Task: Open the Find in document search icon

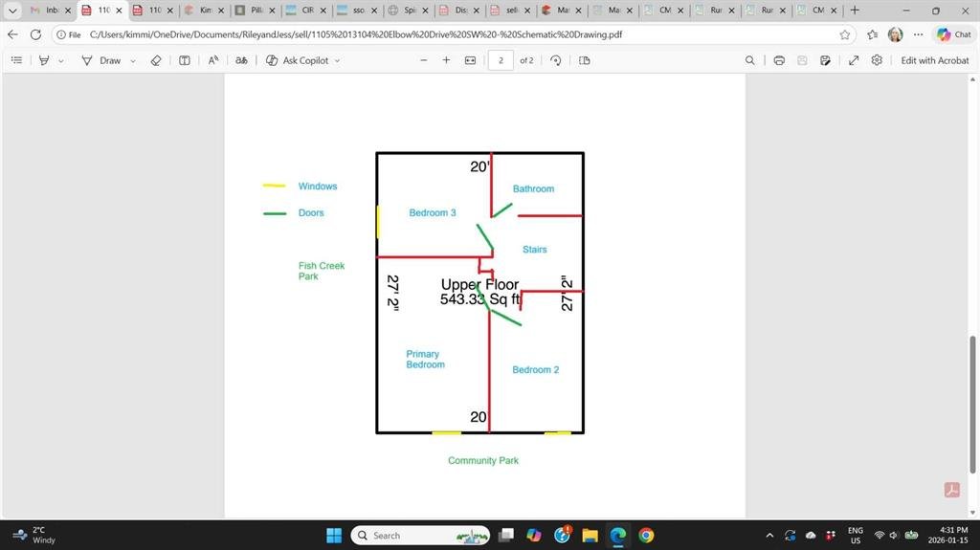Action: (749, 60)
